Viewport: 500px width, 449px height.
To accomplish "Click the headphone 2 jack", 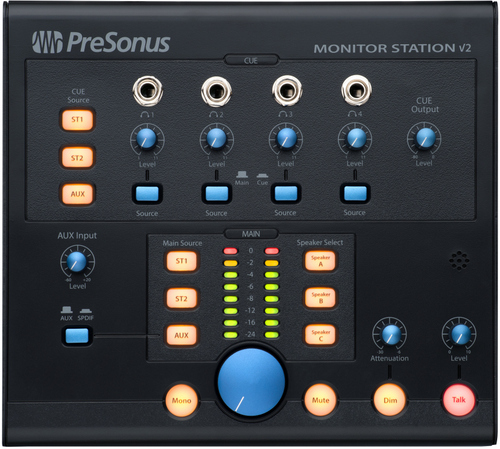I will tap(217, 91).
